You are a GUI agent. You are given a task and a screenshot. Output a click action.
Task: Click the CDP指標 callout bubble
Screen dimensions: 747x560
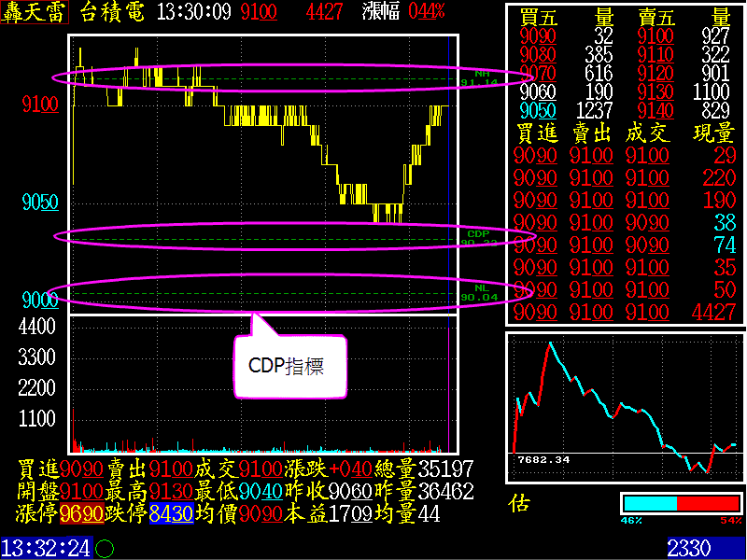pos(286,364)
